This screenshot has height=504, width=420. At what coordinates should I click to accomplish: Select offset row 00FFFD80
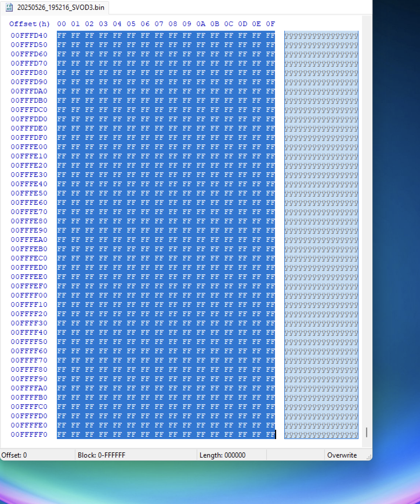coord(29,72)
